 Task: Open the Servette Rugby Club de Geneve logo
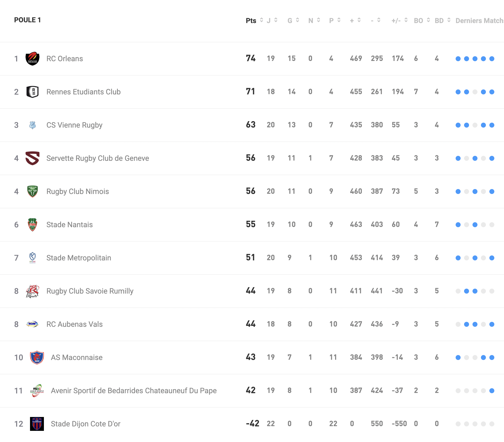[32, 158]
